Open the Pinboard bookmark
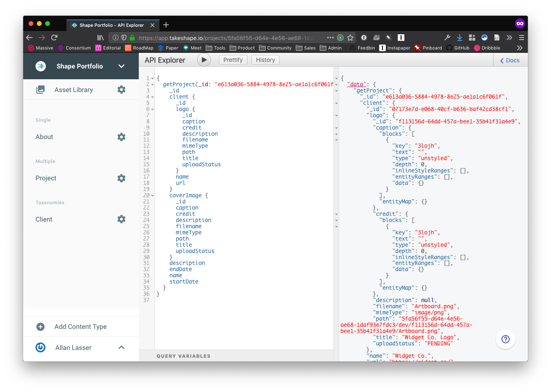 [x=428, y=48]
